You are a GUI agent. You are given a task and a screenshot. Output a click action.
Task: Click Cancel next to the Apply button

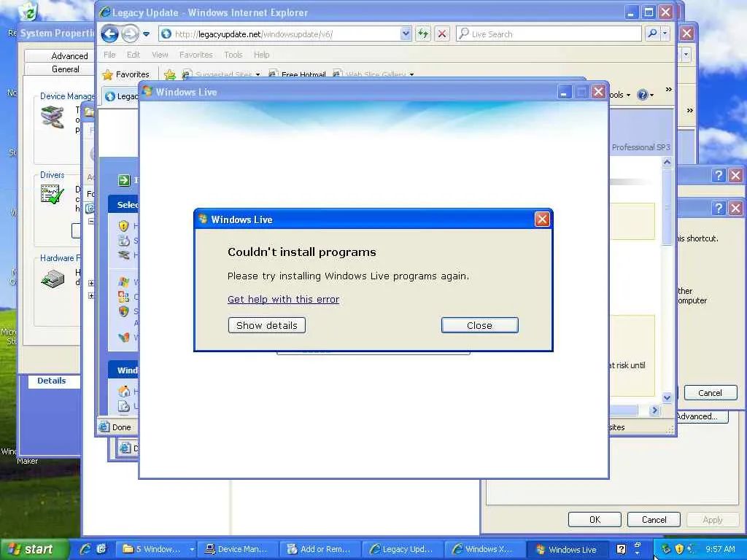[x=654, y=519]
